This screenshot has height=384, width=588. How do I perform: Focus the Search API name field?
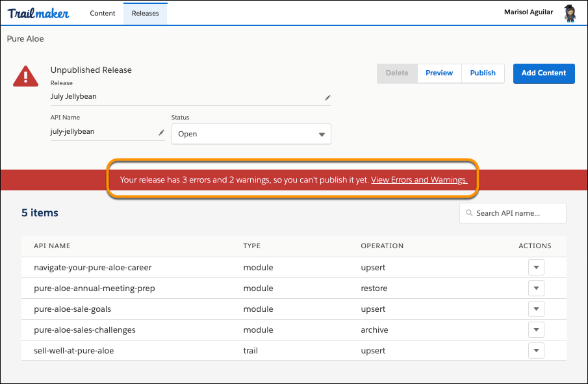513,213
